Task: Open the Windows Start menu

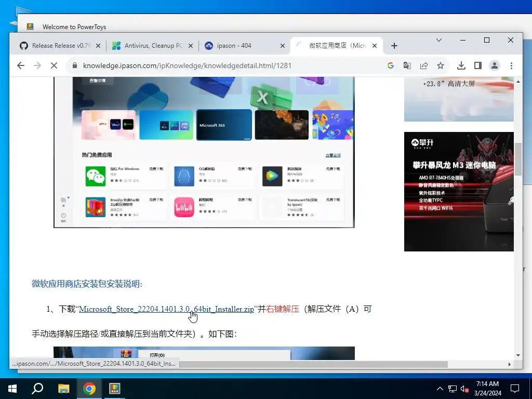Action: [12, 389]
